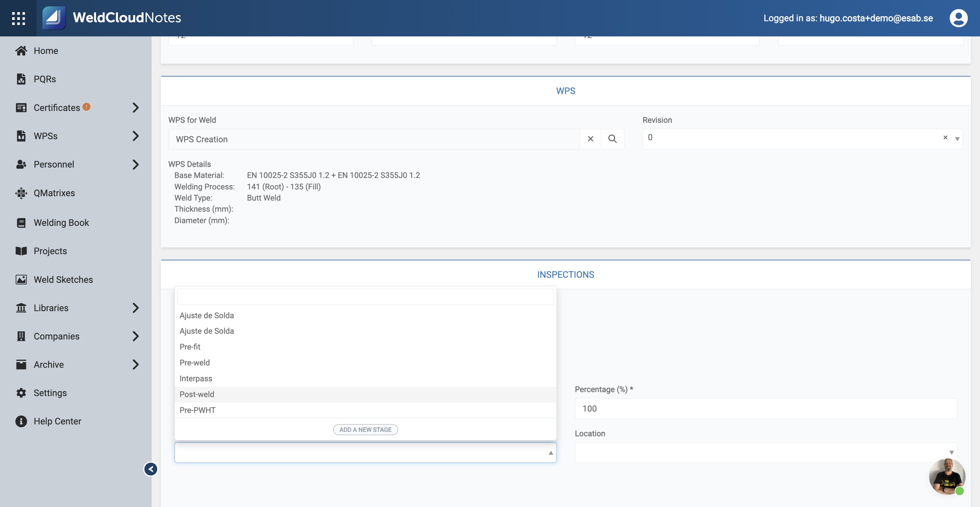This screenshot has height=507, width=980.
Task: Search WPS with the magnifier icon
Action: click(612, 139)
